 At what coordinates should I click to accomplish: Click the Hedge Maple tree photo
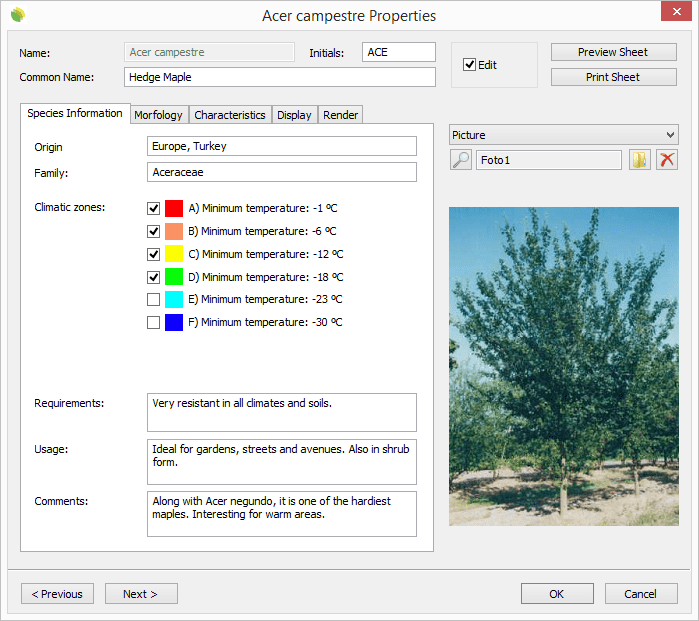(x=563, y=366)
